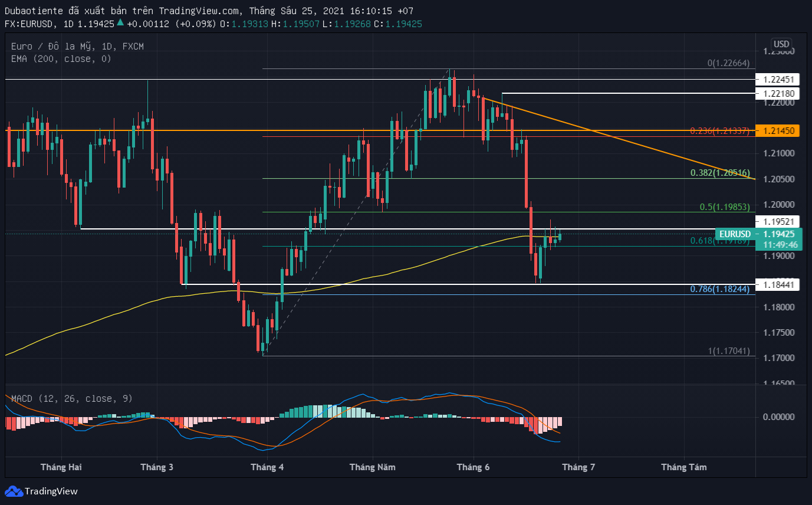Click the Tháng 6 time axis label
812x505 pixels.
pyautogui.click(x=474, y=467)
